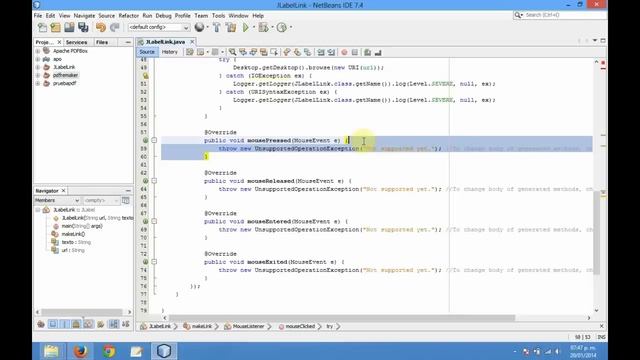The height and width of the screenshot is (360, 640).
Task: Build the project with the hammer icon
Action: pos(217,27)
